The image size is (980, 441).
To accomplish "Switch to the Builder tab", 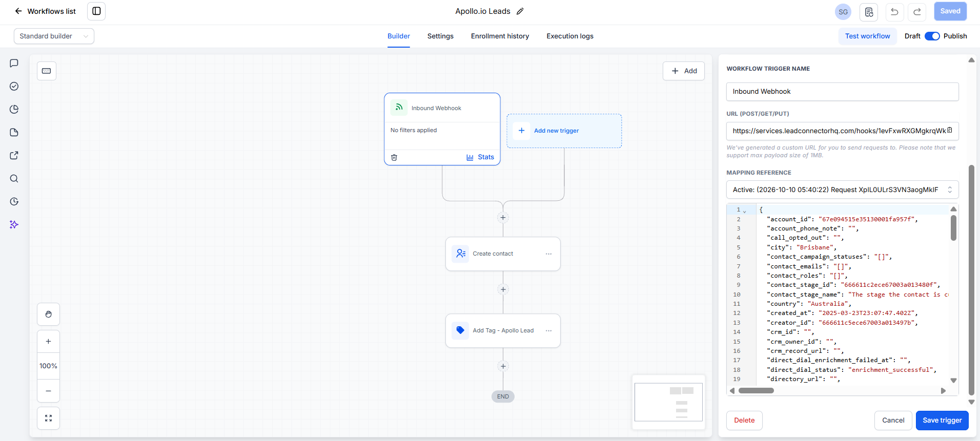I will [x=399, y=36].
